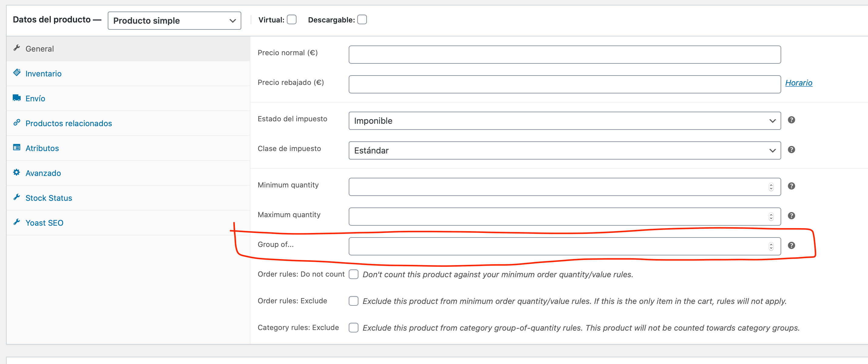Open the Clase de impuesto dropdown

[565, 150]
